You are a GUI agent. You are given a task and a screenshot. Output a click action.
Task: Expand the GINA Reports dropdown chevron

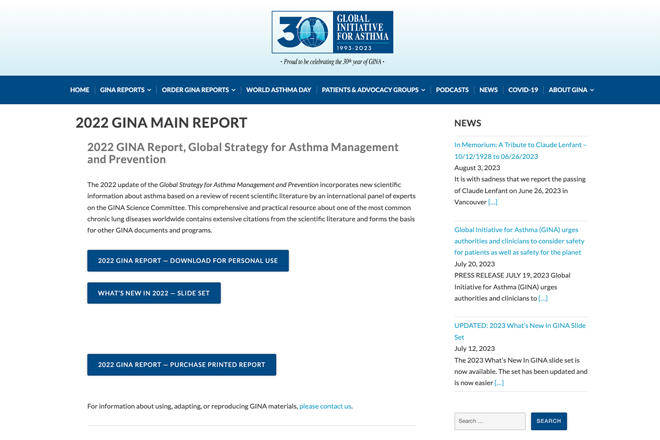pyautogui.click(x=149, y=90)
